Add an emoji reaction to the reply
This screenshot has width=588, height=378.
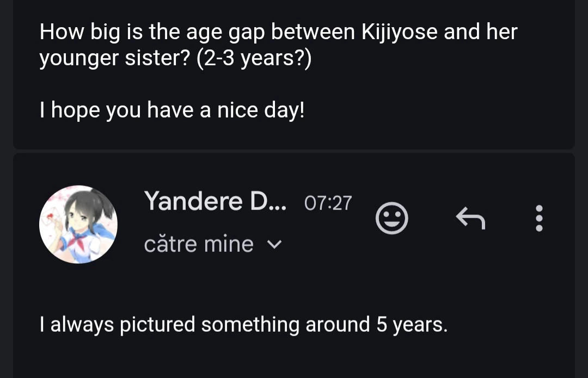point(391,218)
